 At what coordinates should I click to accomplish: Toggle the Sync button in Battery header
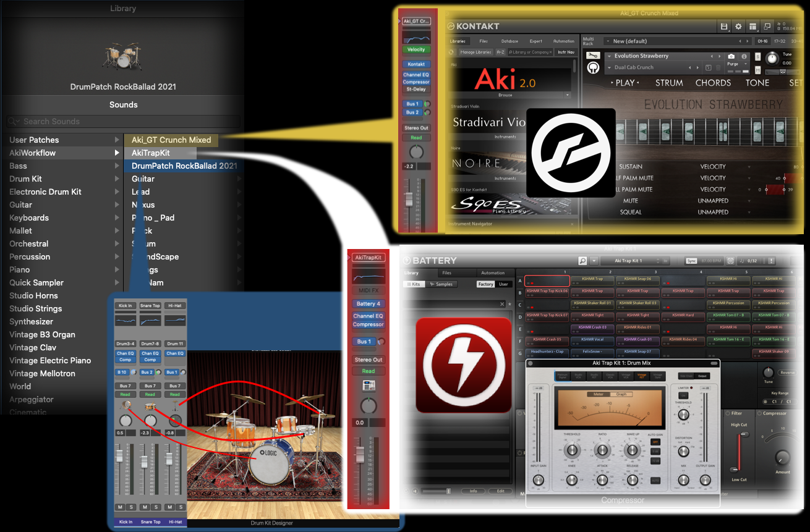(x=691, y=261)
